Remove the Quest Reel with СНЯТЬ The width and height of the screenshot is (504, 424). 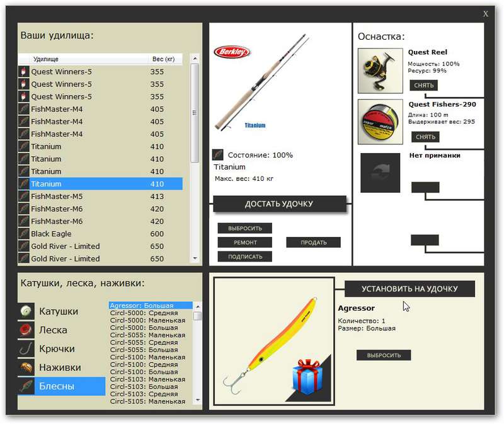coord(423,85)
